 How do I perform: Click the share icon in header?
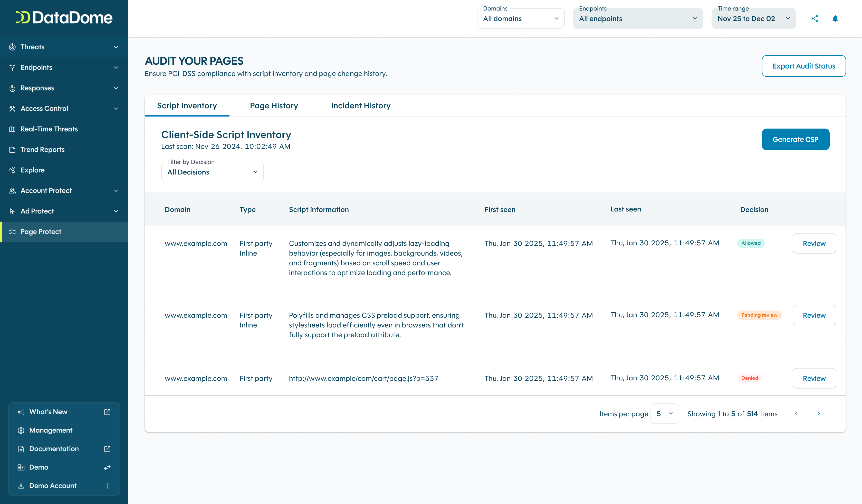[x=815, y=18]
